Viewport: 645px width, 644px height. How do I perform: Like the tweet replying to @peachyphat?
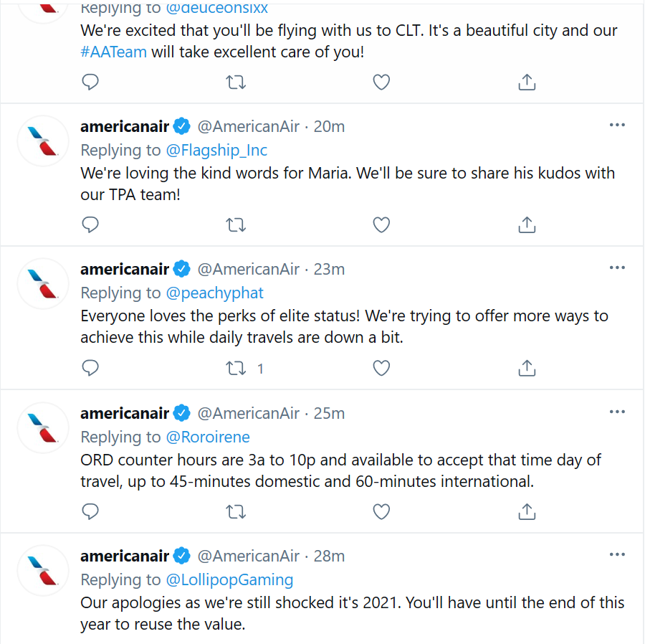[x=381, y=368]
